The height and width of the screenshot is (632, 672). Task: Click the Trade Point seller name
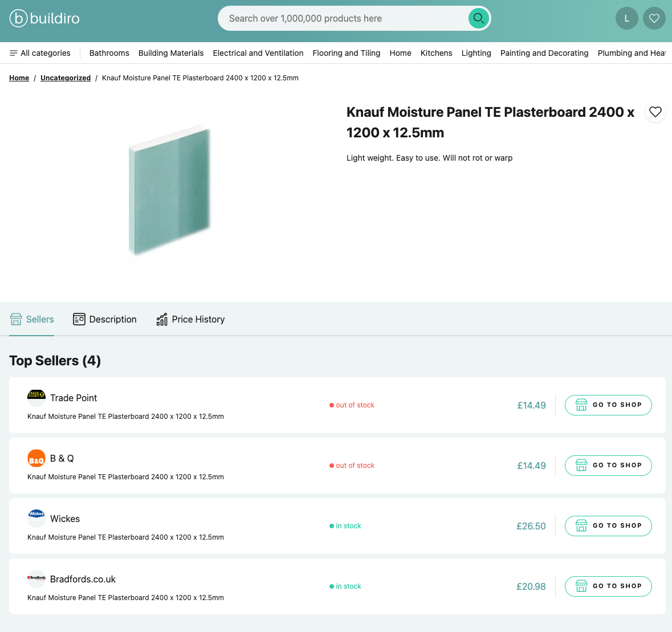point(74,398)
